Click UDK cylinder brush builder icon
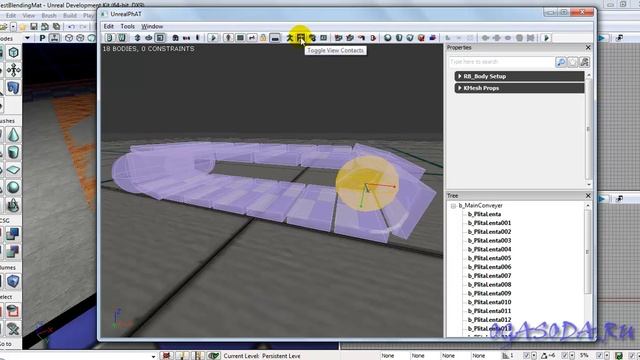The image size is (640, 360). point(13,153)
